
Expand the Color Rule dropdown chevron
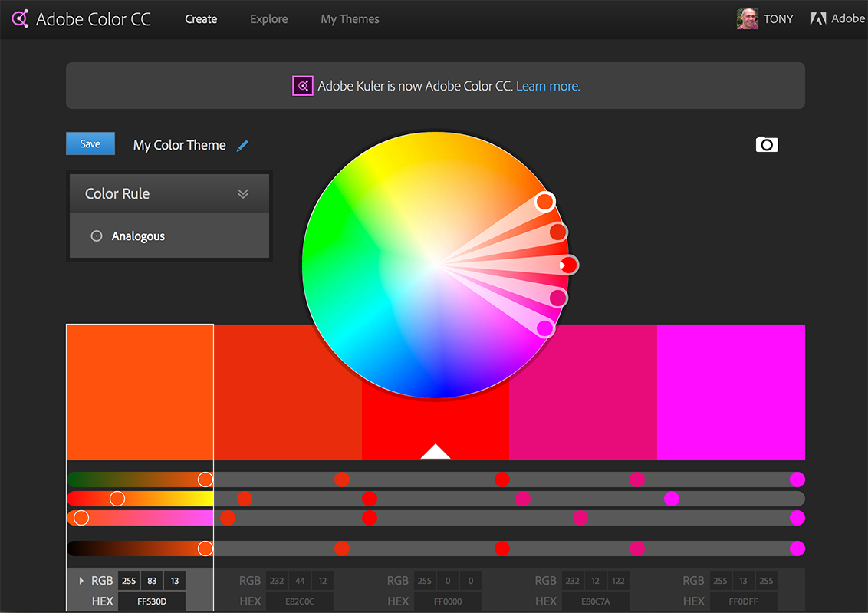click(x=243, y=193)
